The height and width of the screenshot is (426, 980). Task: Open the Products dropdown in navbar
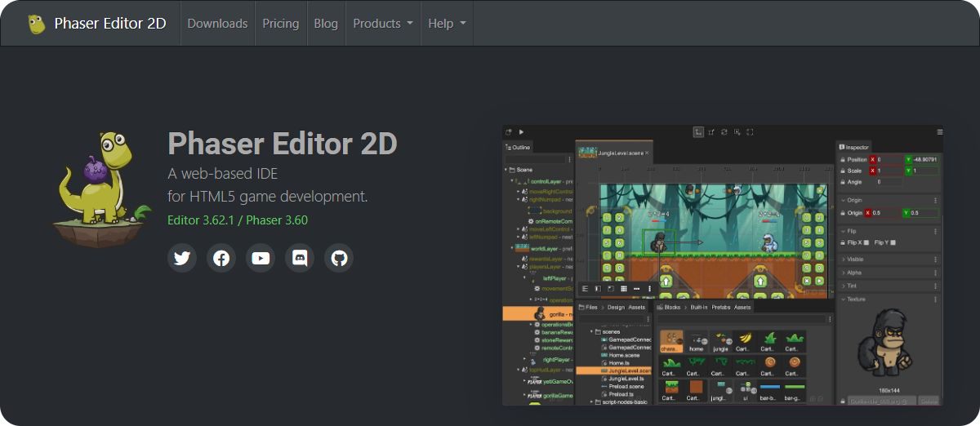tap(383, 24)
